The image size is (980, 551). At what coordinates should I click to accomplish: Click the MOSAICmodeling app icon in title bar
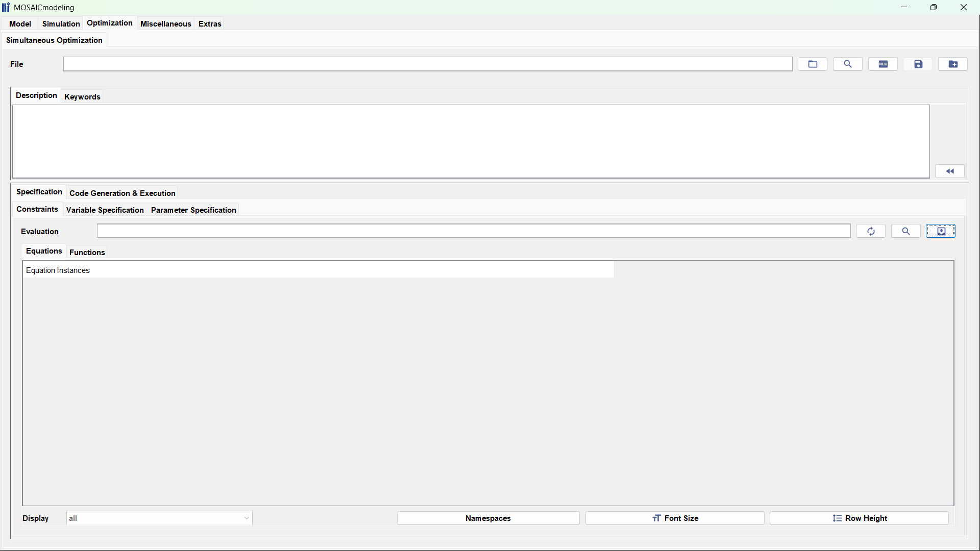[6, 7]
